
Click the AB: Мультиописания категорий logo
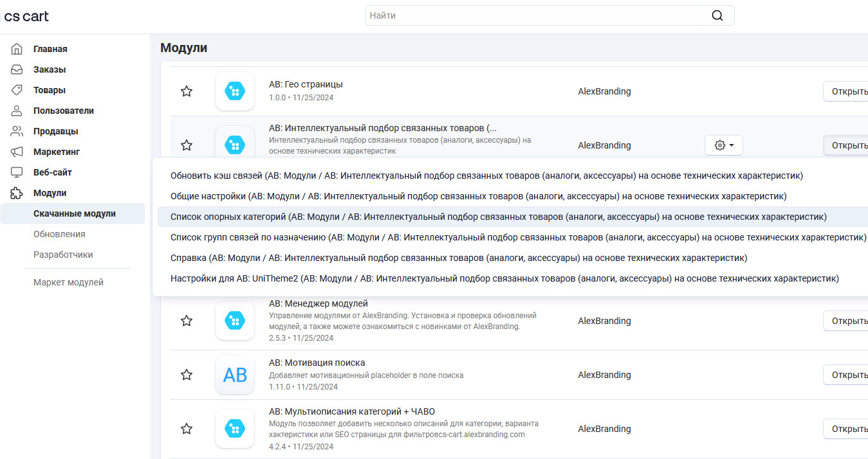[x=235, y=429]
